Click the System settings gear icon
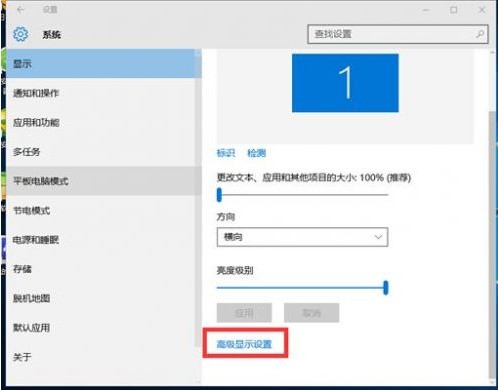 pos(21,34)
